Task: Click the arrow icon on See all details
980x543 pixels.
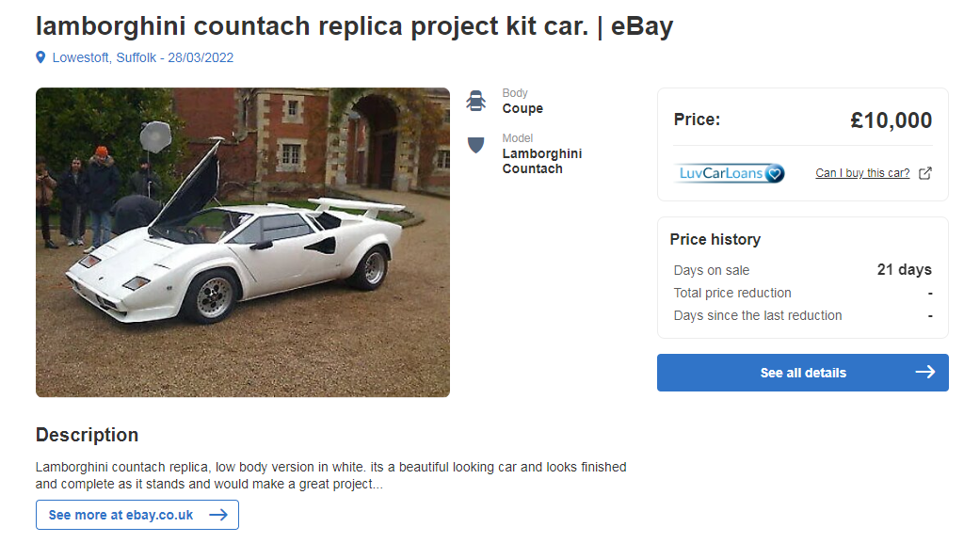Action: (x=924, y=373)
